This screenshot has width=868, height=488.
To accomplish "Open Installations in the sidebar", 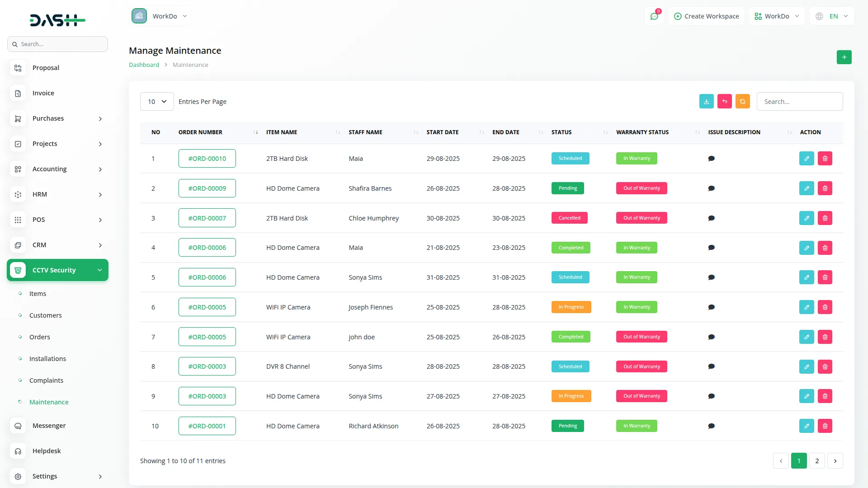I will point(47,359).
